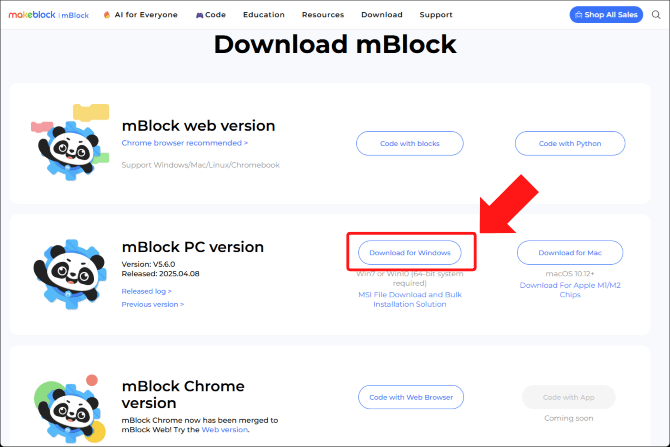Click the search magnifier icon
Screen dimensions: 670x447
pos(656,15)
